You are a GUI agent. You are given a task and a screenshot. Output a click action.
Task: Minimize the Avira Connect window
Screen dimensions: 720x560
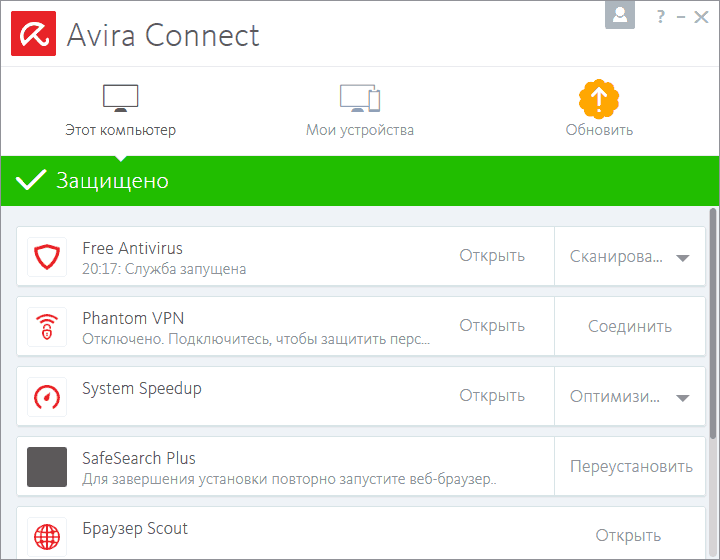coord(681,17)
